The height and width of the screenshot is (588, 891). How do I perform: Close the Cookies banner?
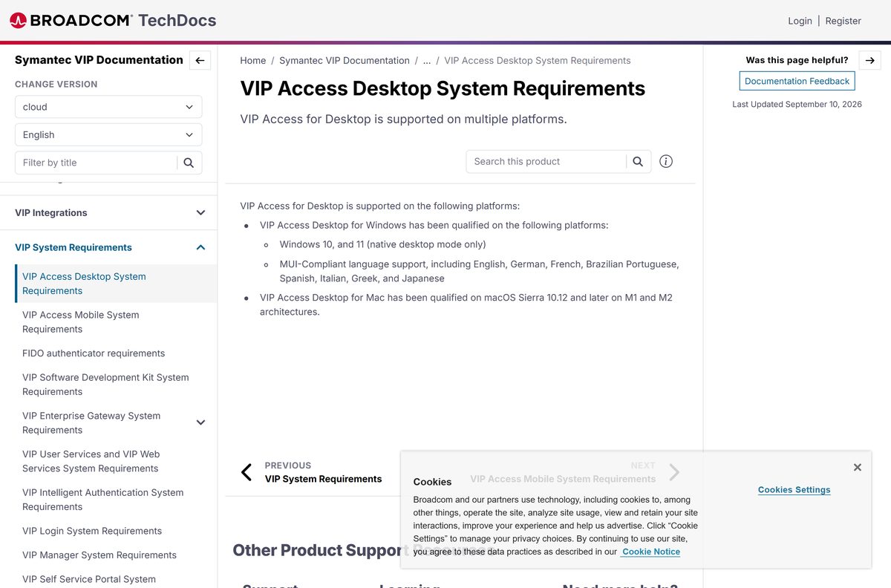tap(858, 467)
